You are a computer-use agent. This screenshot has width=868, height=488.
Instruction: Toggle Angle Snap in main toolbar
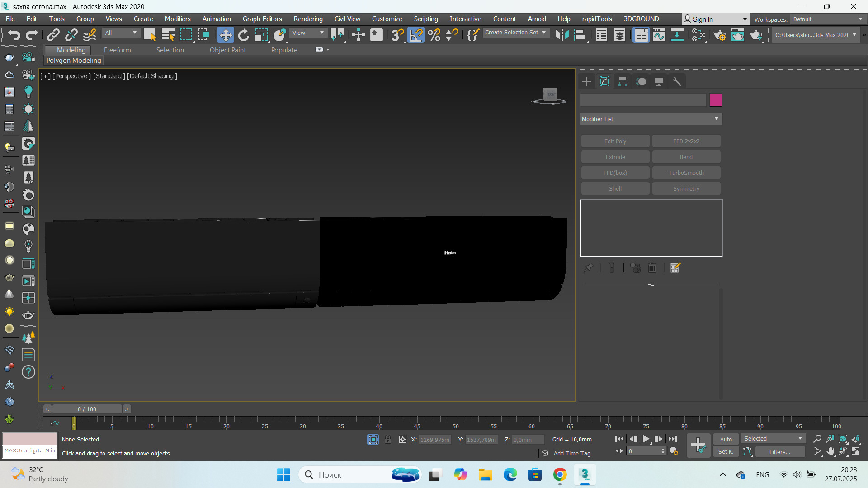[416, 35]
